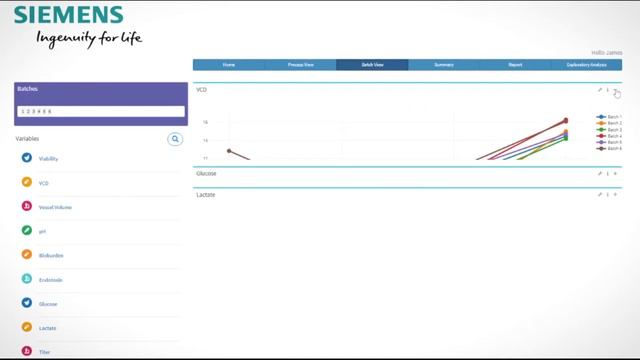Image resolution: width=640 pixels, height=360 pixels.
Task: Go to the Home tab
Action: (229, 65)
